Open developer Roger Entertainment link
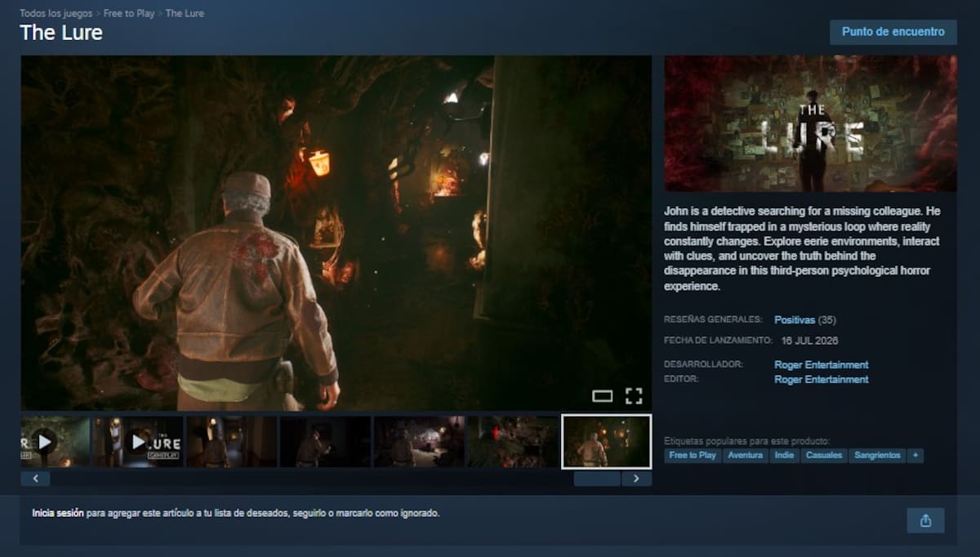 822,365
